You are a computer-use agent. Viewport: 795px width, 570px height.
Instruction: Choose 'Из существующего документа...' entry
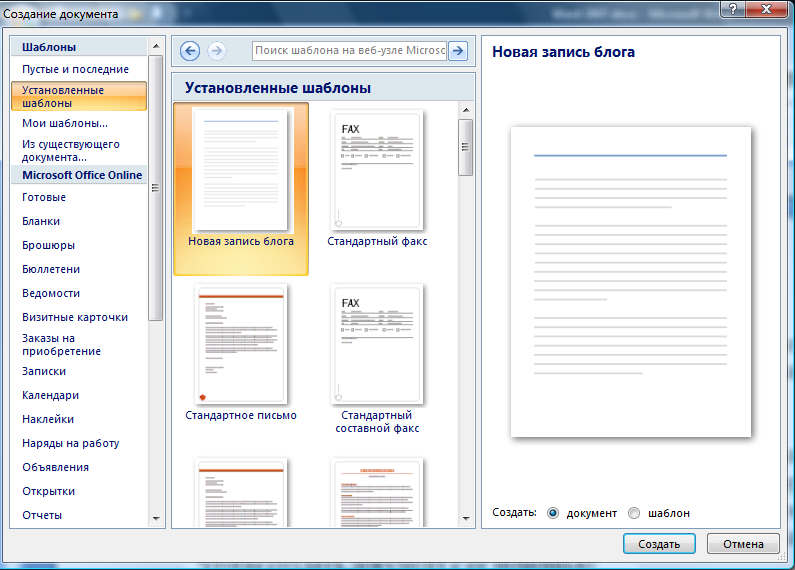tap(71, 151)
